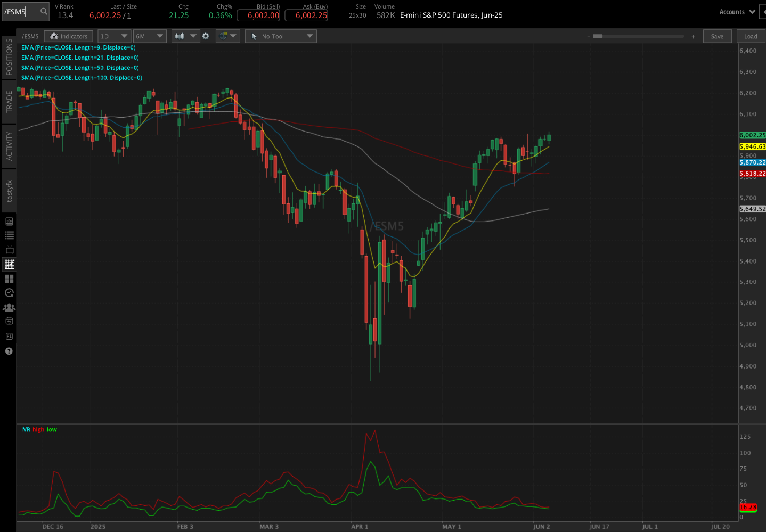Adjust the chart zoom slider

click(x=598, y=36)
